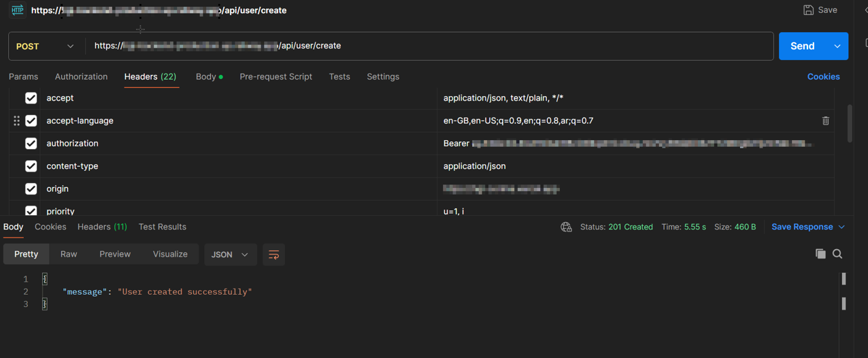The width and height of the screenshot is (868, 358).
Task: Switch to the Pre-request Script tab
Action: [x=276, y=77]
